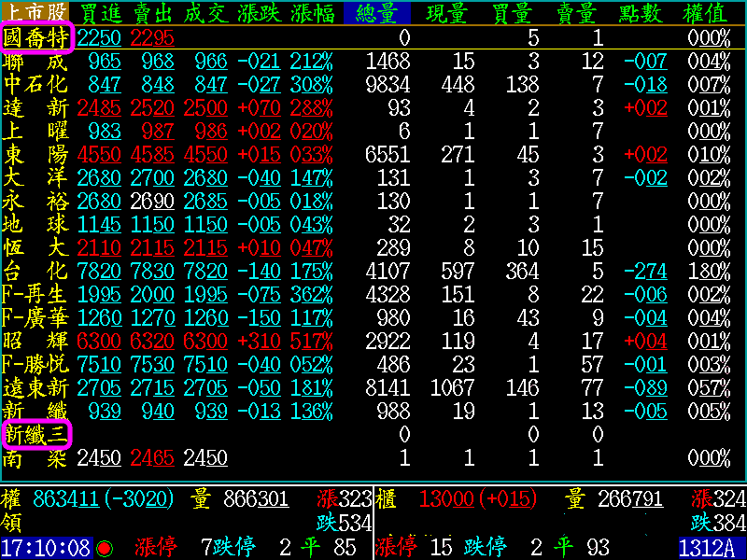Click the red status indicator beside the clock
Viewport: 747px width, 560px height.
point(105,548)
